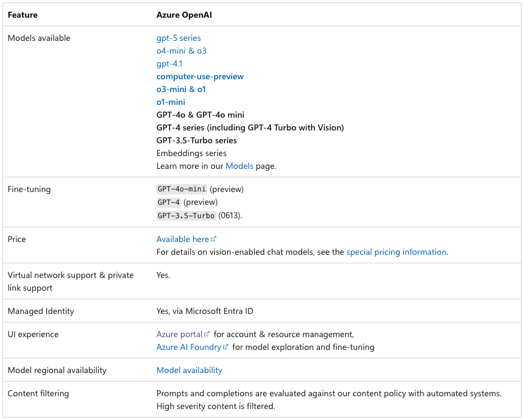524x420 pixels.
Task: Click the GPT-3.5-Turbo series text
Action: point(196,140)
